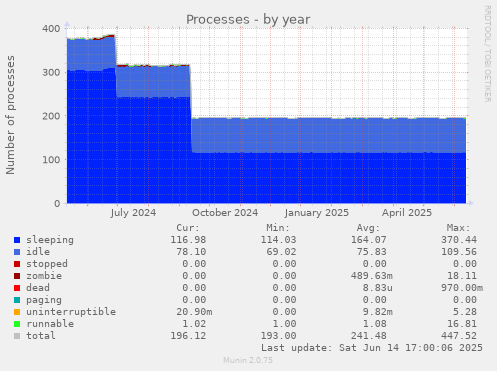This screenshot has height=371, width=497.
Task: Click the 'Number of processes' axis title
Action: tap(10, 115)
